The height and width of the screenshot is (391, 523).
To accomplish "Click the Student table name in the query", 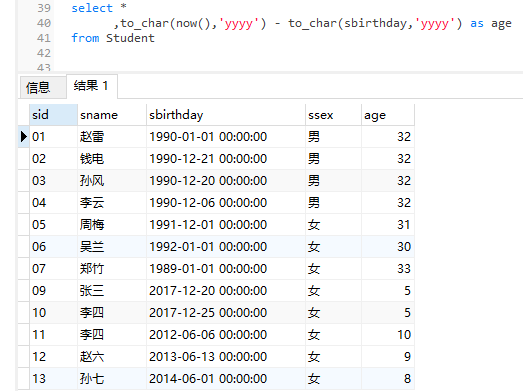I will click(130, 38).
